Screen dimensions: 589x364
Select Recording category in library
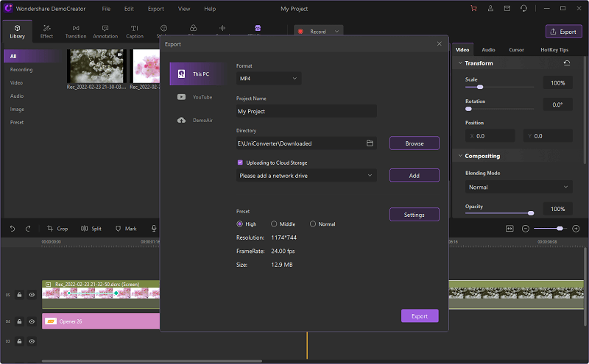click(x=21, y=69)
